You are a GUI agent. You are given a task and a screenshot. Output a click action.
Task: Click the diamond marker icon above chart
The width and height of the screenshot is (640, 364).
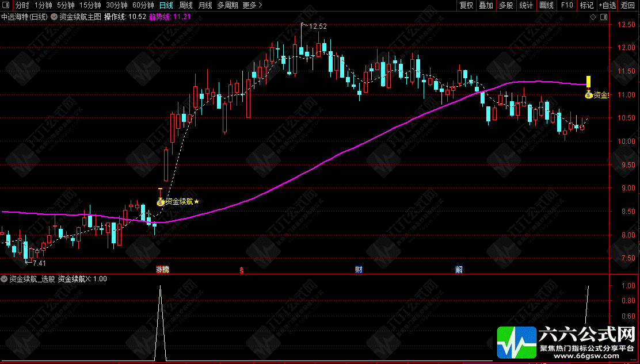click(x=593, y=17)
